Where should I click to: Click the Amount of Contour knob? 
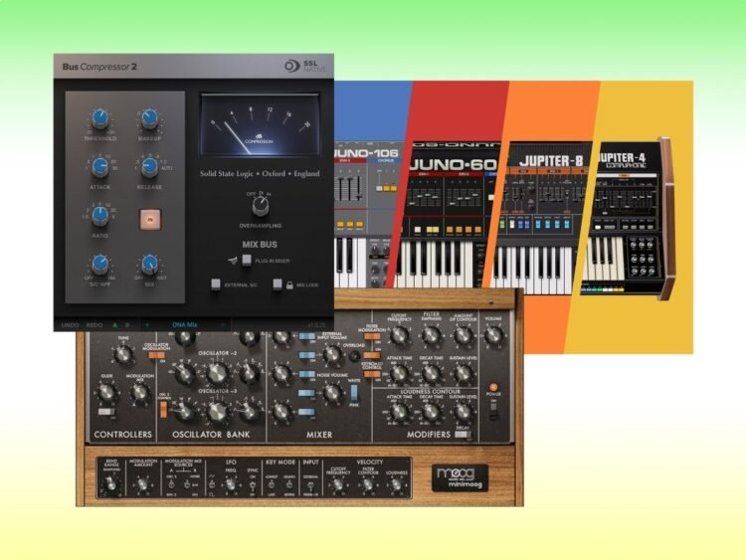tap(463, 336)
